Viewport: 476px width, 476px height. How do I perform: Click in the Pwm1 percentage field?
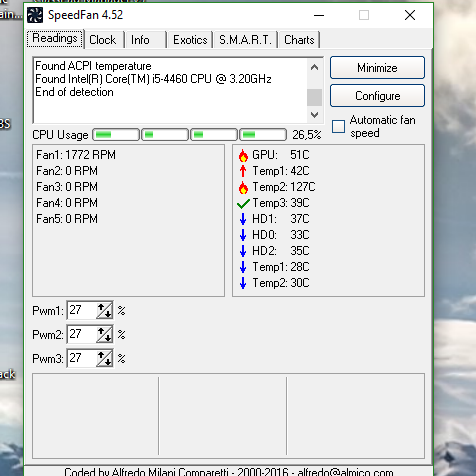coord(82,311)
